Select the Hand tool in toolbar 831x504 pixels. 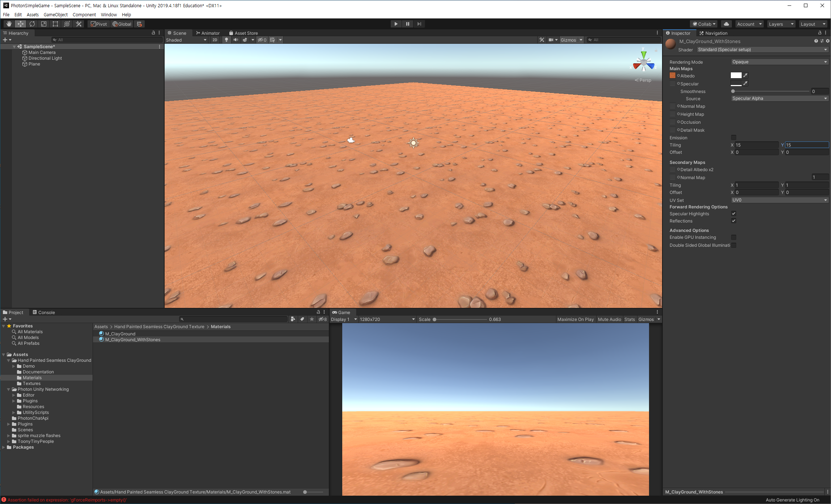coord(9,24)
